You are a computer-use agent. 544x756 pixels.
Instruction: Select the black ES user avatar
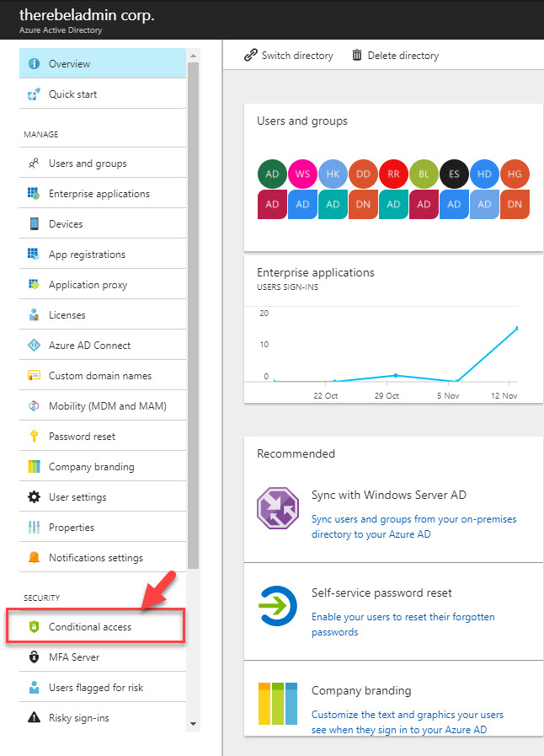coord(455,174)
